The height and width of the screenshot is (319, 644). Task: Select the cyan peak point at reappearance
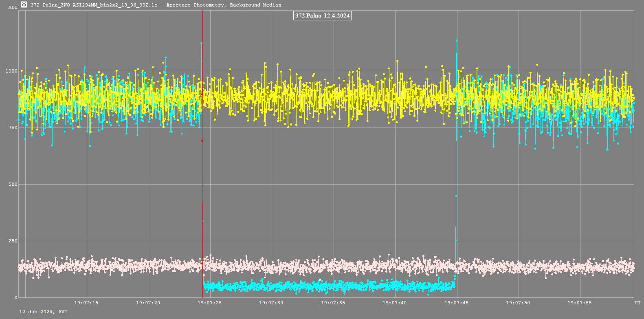click(x=457, y=40)
